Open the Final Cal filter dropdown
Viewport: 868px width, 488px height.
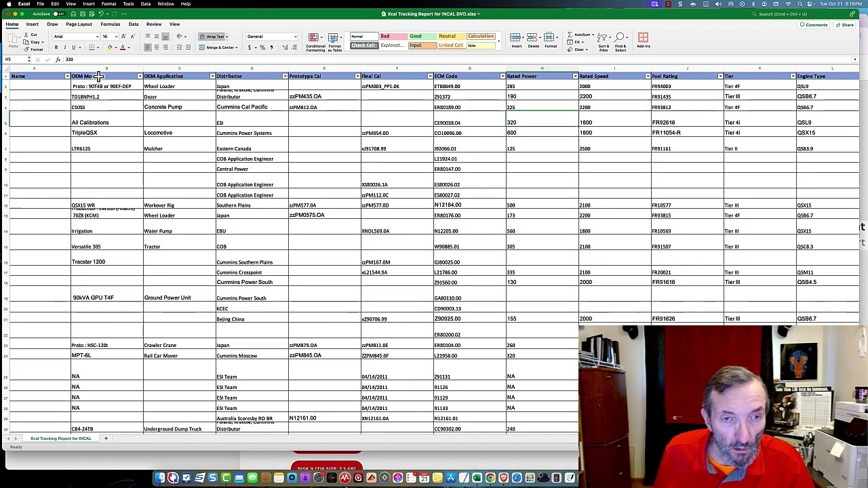430,77
